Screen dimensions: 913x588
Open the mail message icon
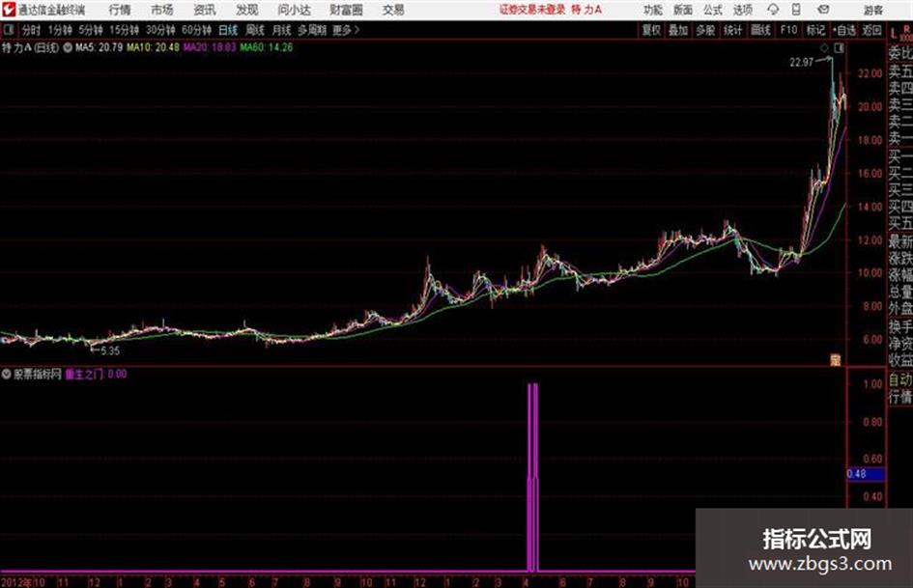coord(823,10)
